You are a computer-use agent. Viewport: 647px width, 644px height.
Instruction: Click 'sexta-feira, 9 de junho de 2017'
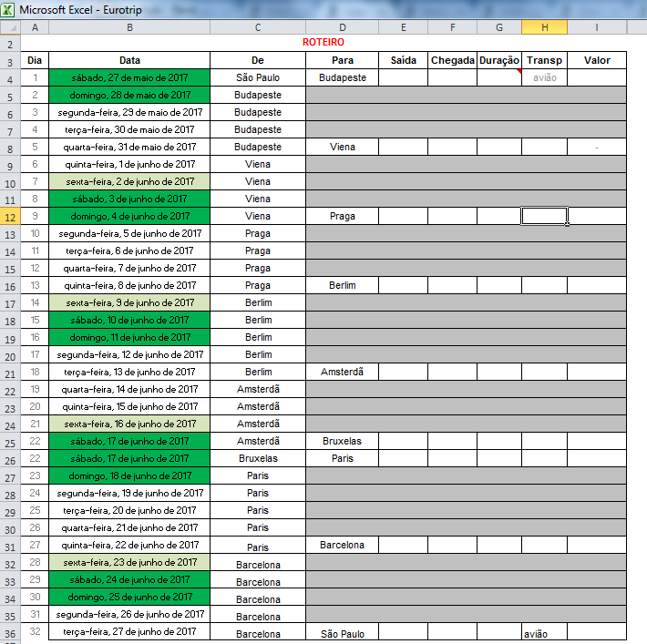(x=129, y=302)
